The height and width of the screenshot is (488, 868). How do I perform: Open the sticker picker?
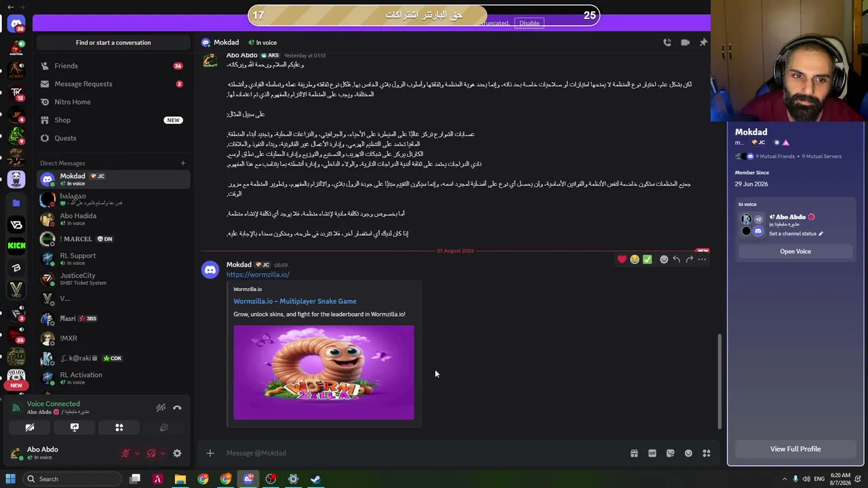(671, 453)
